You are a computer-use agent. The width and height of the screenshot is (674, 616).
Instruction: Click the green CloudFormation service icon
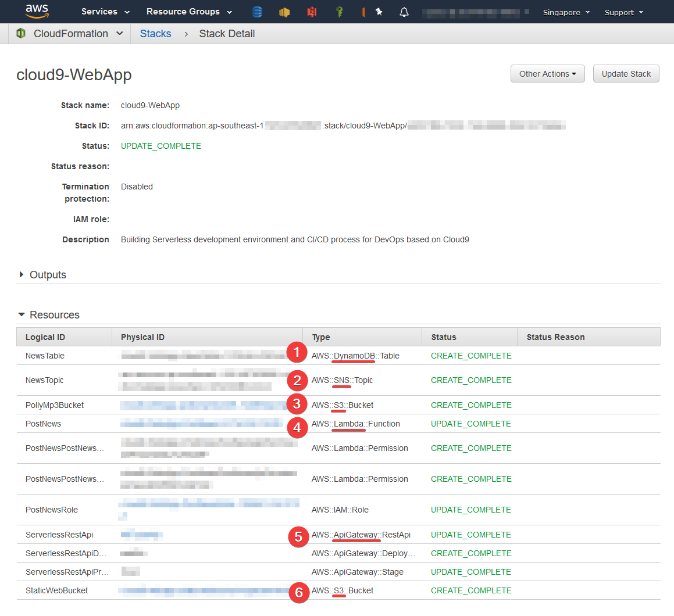click(x=20, y=33)
